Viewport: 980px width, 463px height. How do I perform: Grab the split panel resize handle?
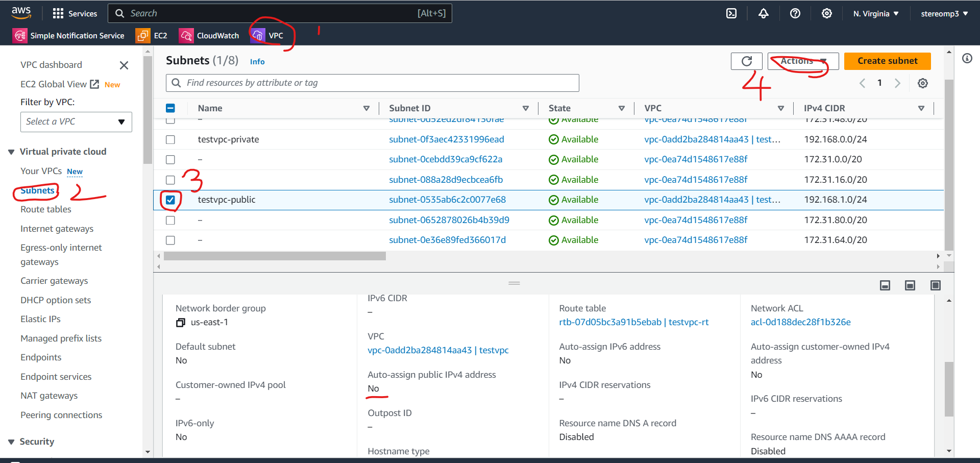click(514, 283)
